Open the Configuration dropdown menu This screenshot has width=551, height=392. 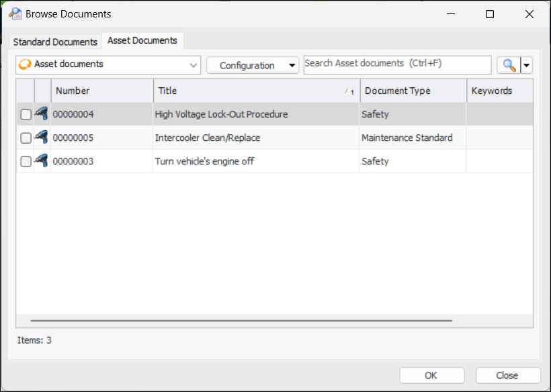pyautogui.click(x=252, y=65)
